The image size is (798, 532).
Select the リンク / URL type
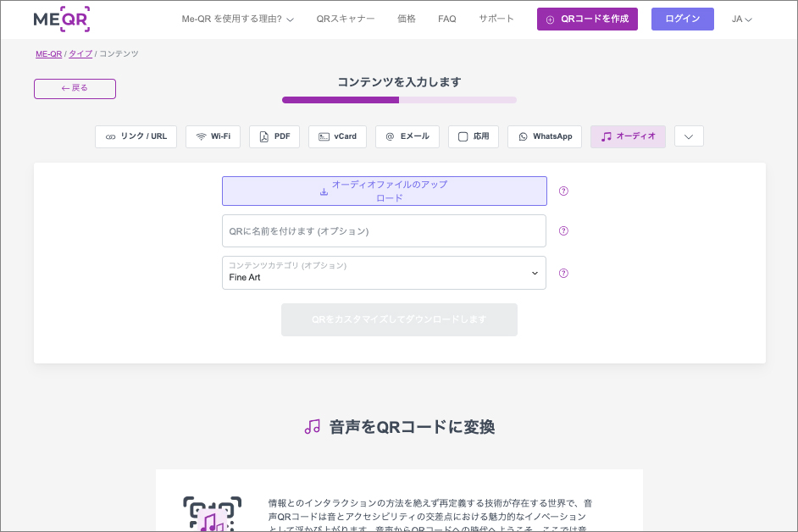(136, 136)
